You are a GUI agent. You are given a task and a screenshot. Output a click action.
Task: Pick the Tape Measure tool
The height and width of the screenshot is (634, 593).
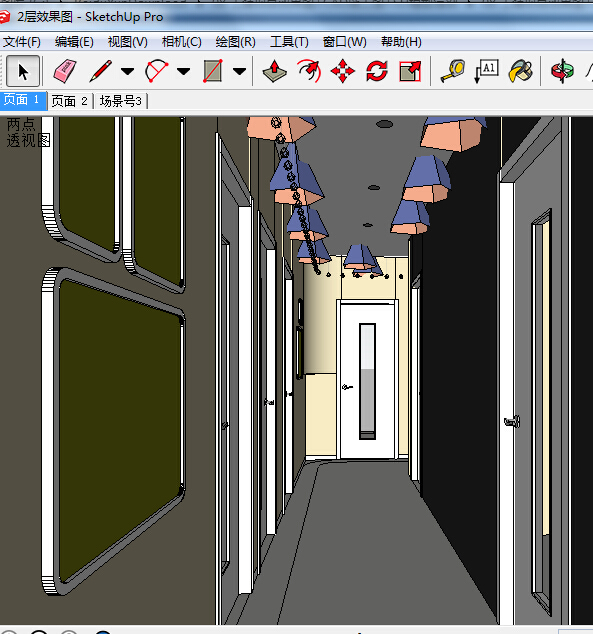pyautogui.click(x=453, y=71)
